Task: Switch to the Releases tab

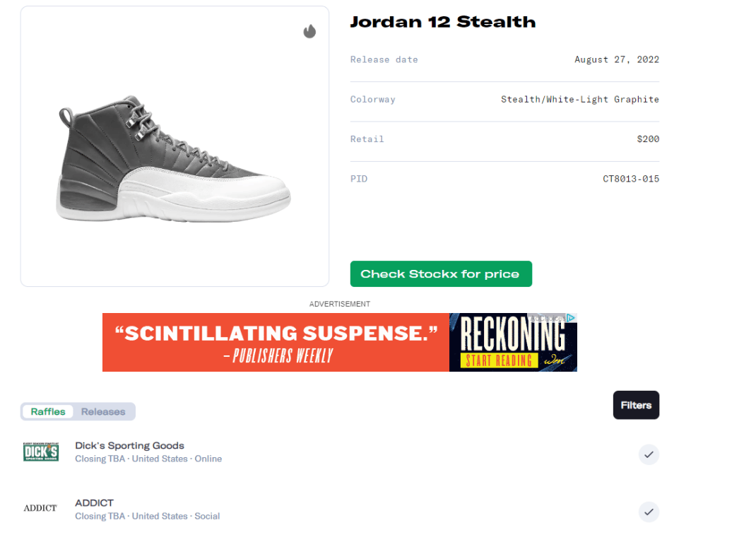Action: 103,411
